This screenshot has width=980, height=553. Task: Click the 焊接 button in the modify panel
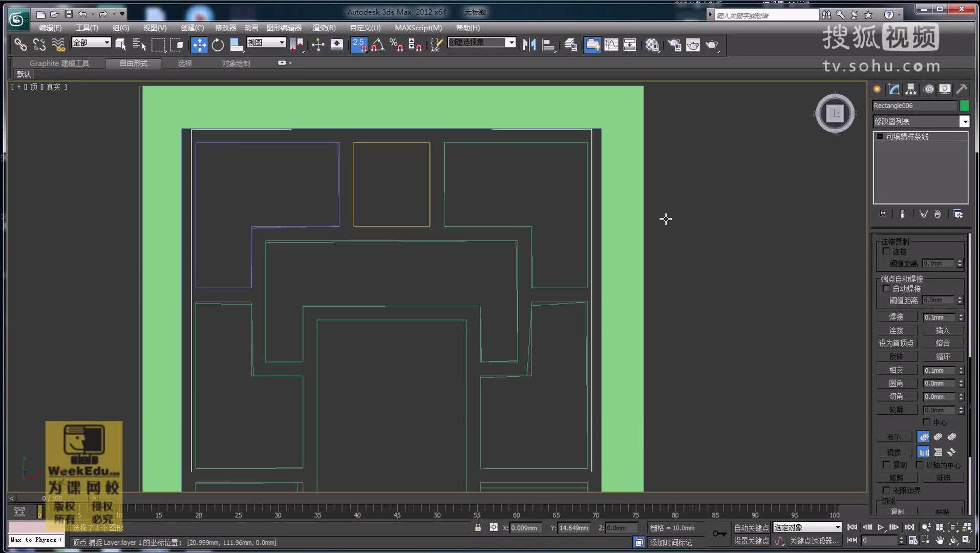click(897, 317)
